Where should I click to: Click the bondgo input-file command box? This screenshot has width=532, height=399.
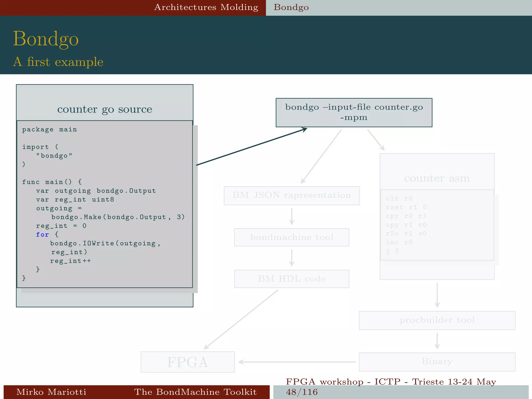354,112
